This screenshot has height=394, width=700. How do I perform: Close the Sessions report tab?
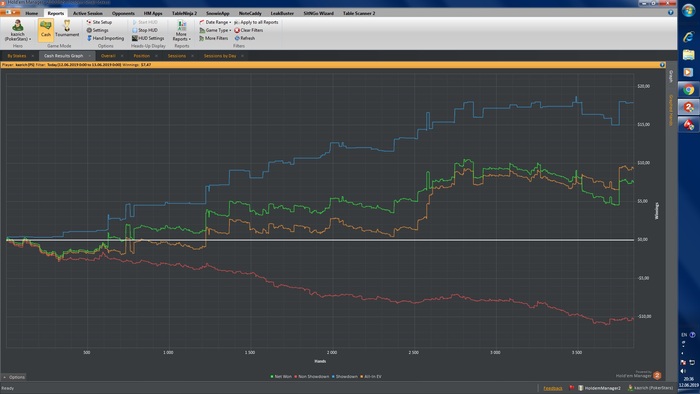tap(192, 56)
